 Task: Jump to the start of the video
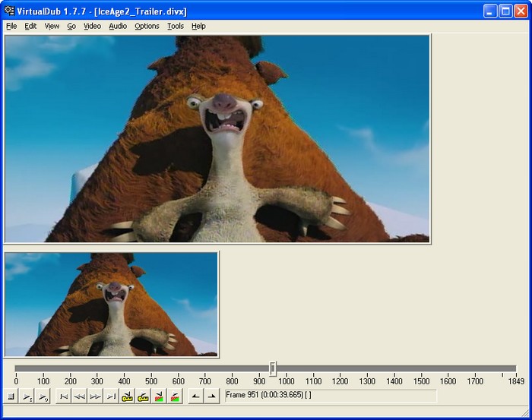(63, 396)
